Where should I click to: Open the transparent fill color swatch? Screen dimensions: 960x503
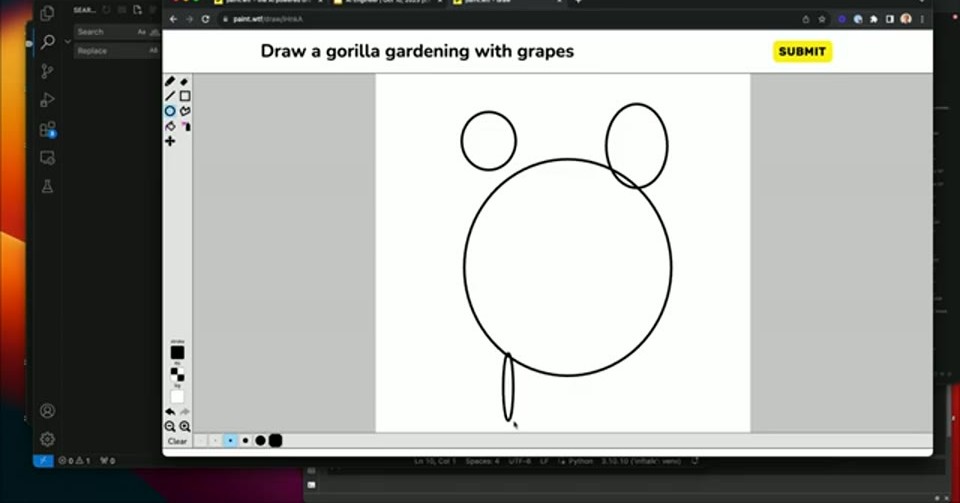[177, 374]
